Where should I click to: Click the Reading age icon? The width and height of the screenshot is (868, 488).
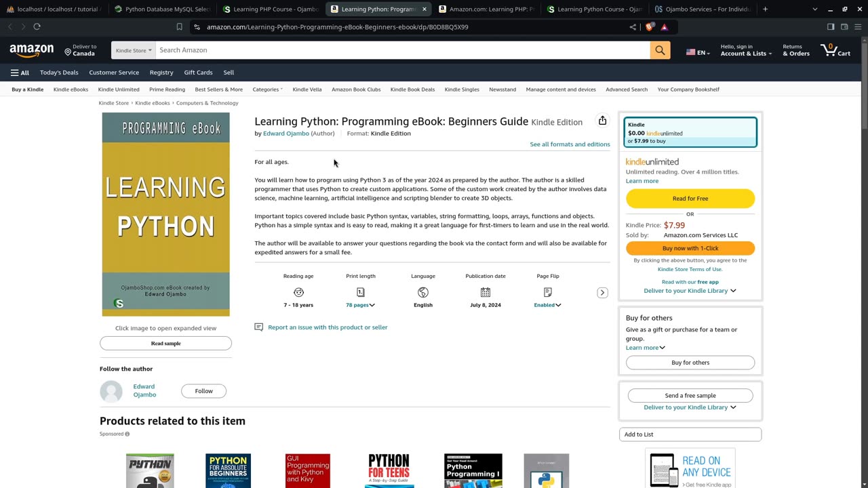[x=298, y=292]
